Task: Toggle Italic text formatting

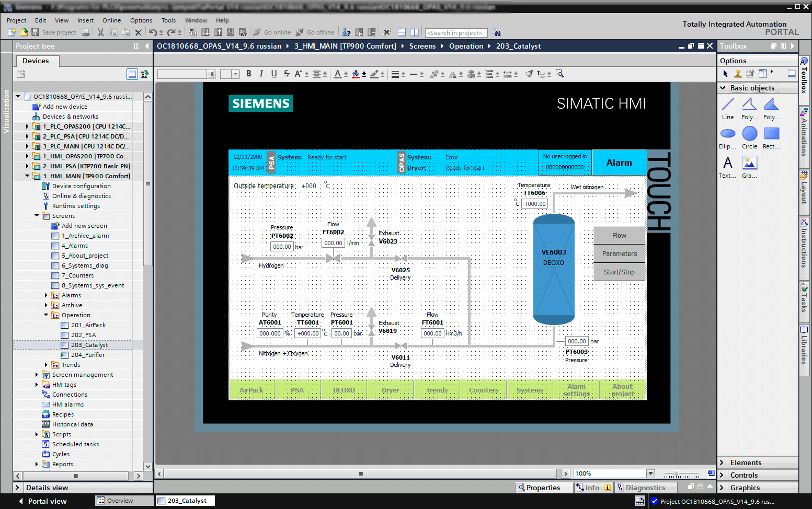Action: pos(261,74)
